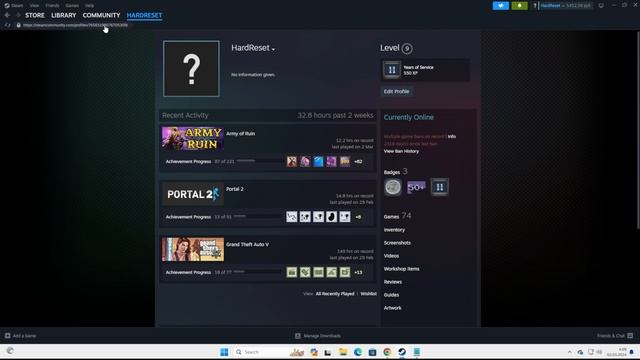Click the Info link for game bans

point(451,136)
